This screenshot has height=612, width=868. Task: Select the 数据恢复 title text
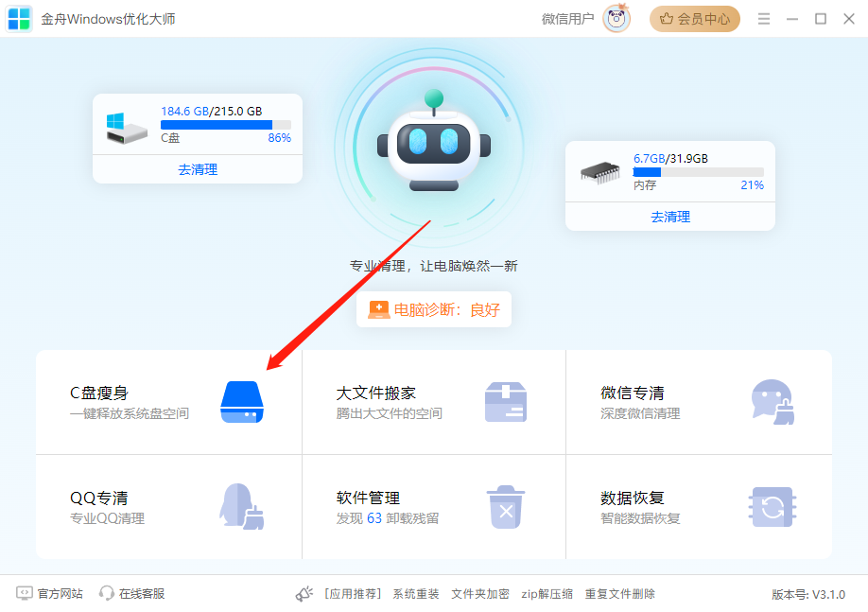click(x=633, y=498)
